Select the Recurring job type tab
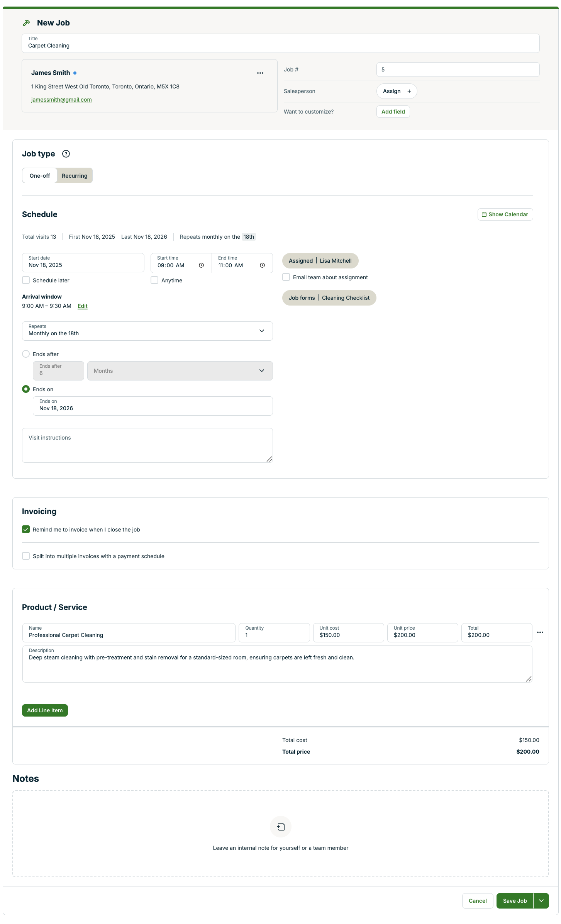The height and width of the screenshot is (924, 561). (75, 176)
